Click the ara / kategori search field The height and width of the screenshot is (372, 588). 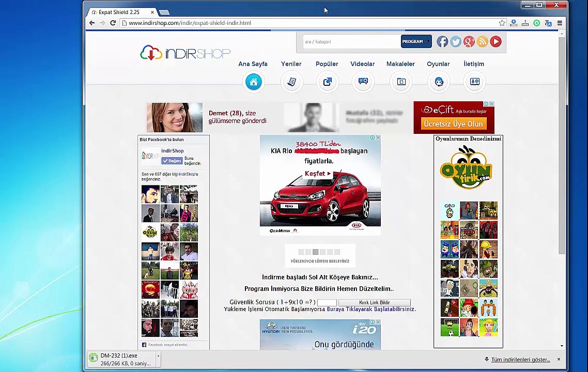(x=351, y=41)
